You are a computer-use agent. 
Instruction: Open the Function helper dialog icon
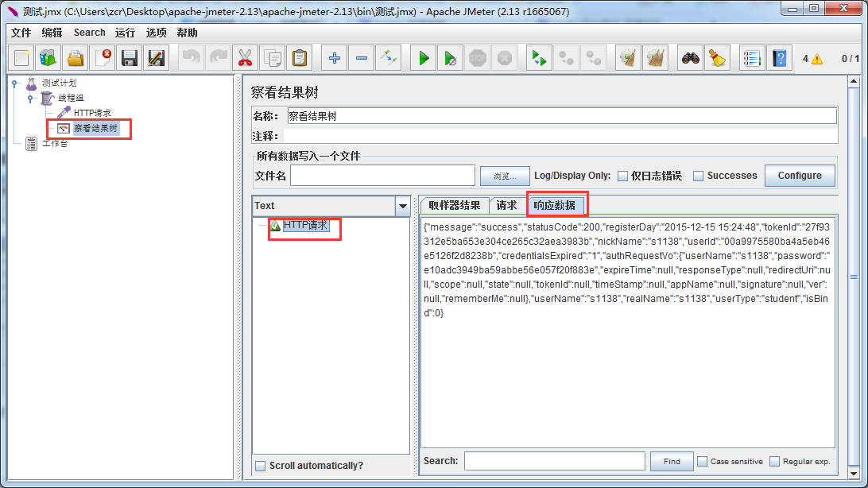pos(752,58)
